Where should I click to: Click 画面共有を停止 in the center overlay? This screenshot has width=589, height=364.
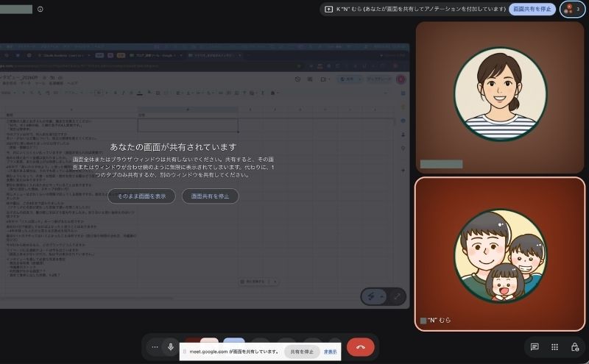(x=210, y=196)
